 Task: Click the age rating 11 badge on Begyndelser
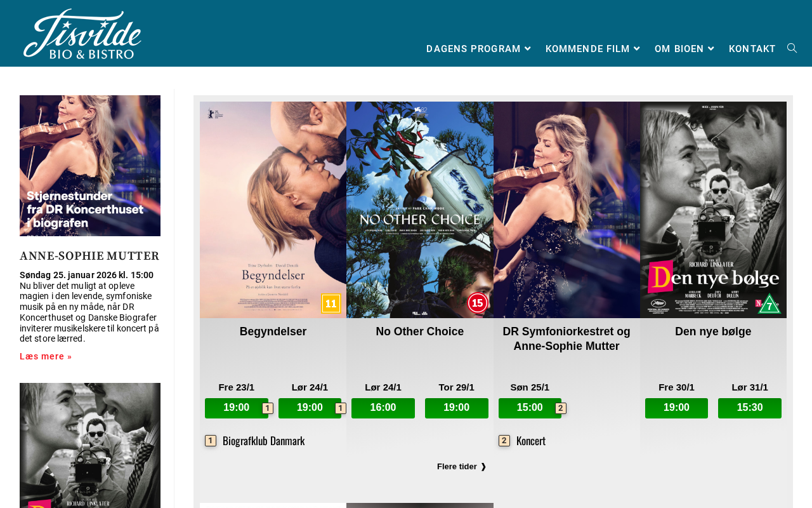(x=331, y=304)
